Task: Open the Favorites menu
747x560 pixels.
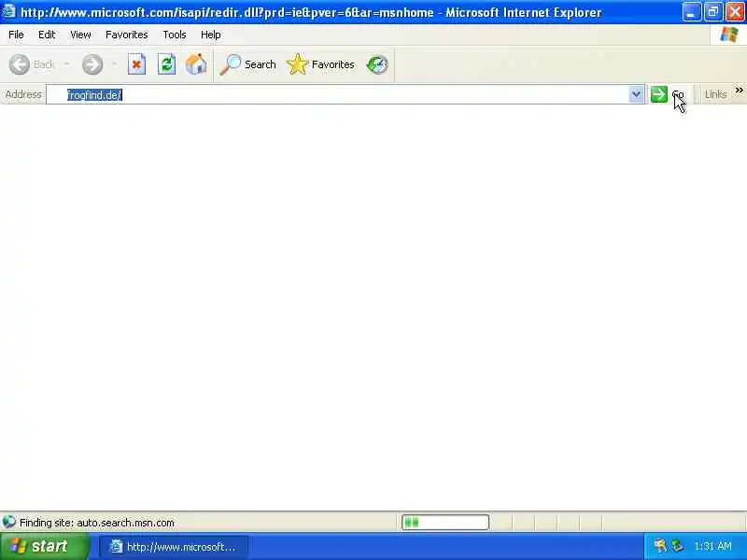Action: (127, 35)
